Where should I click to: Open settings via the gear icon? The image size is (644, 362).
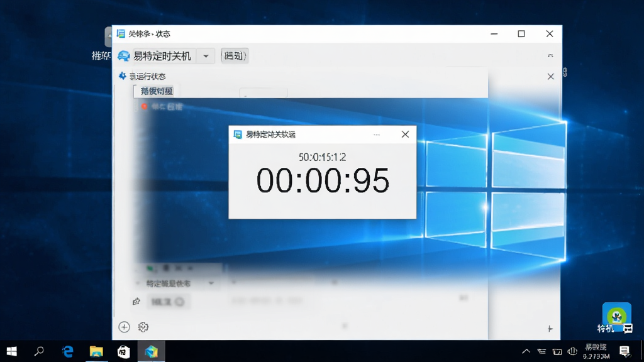pyautogui.click(x=143, y=327)
